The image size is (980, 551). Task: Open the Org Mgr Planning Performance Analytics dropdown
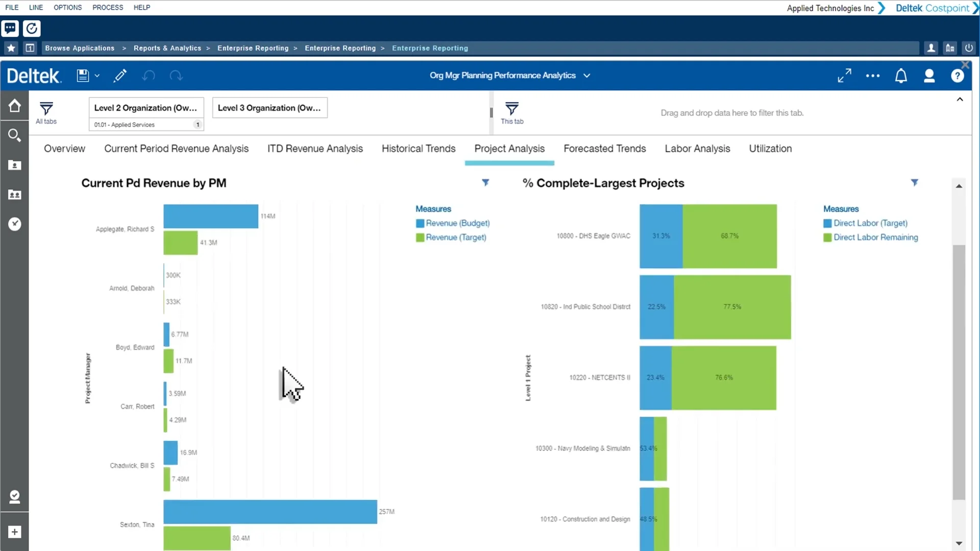tap(587, 75)
